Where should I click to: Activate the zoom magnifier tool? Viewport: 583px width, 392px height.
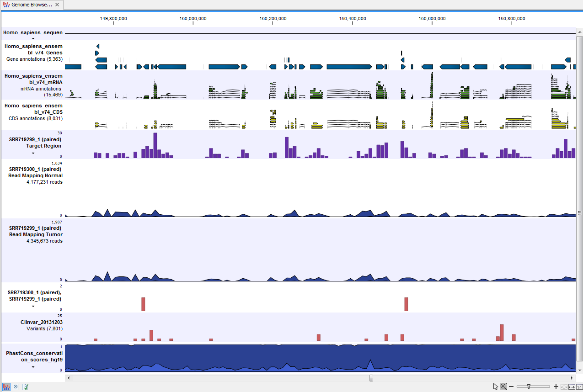coord(503,387)
